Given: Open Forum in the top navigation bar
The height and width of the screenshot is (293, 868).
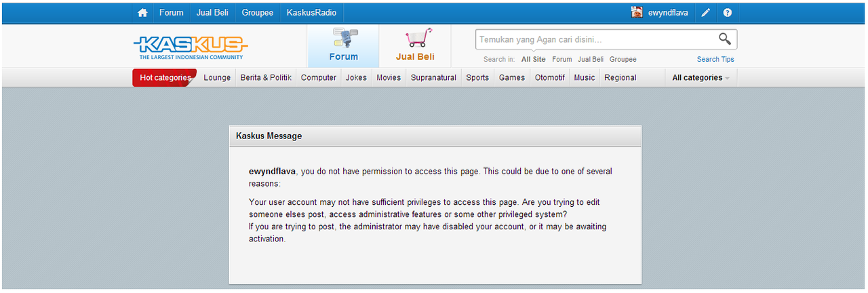Looking at the screenshot, I should (172, 13).
